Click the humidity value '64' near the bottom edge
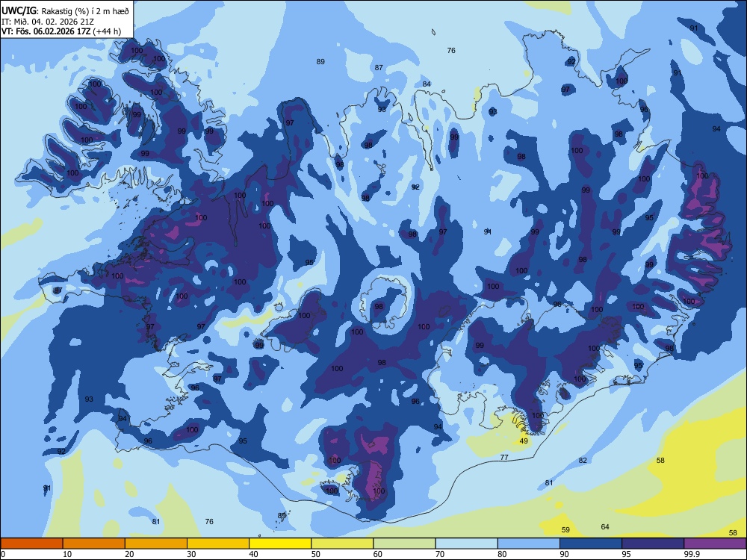 click(605, 526)
